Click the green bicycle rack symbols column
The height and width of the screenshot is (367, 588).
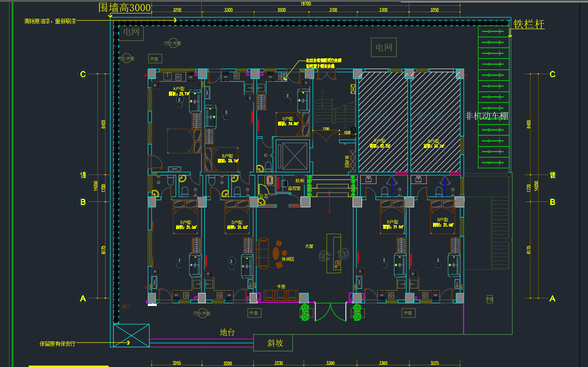tap(493, 97)
